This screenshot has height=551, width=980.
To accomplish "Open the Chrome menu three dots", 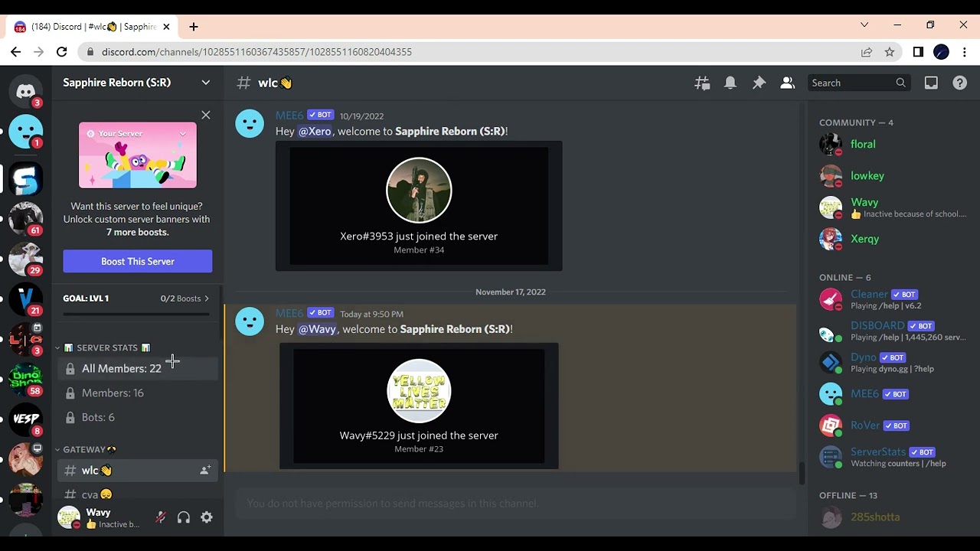I will (x=965, y=52).
